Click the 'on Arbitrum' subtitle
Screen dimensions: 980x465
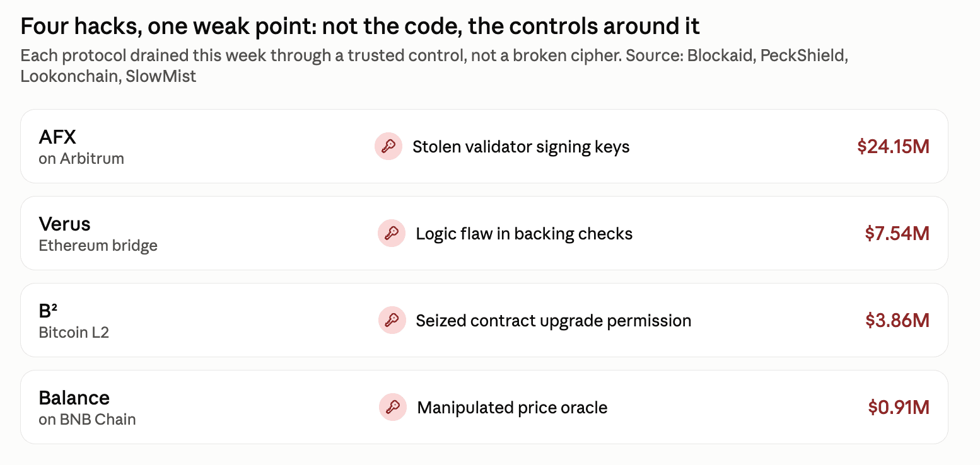(x=81, y=158)
